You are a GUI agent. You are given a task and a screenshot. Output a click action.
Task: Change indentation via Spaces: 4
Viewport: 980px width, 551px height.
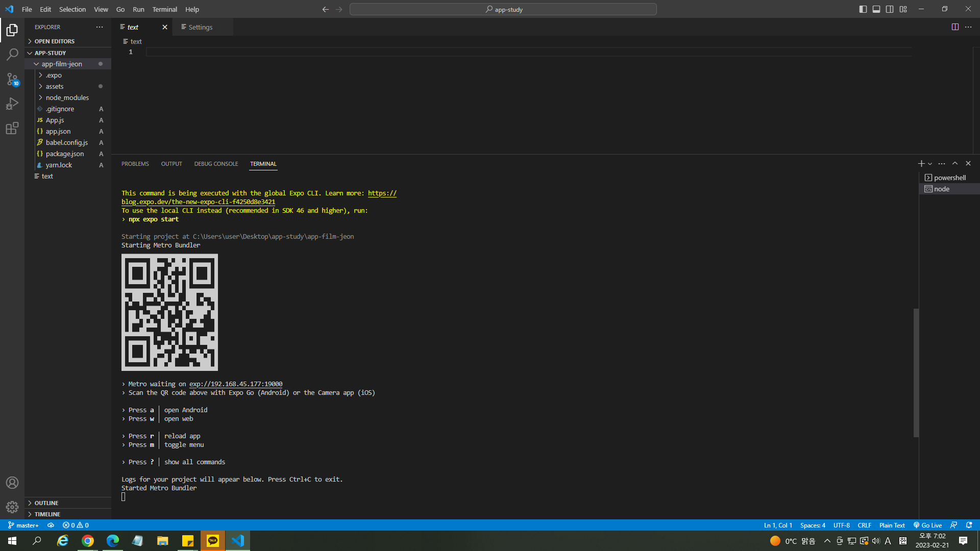[x=813, y=525]
